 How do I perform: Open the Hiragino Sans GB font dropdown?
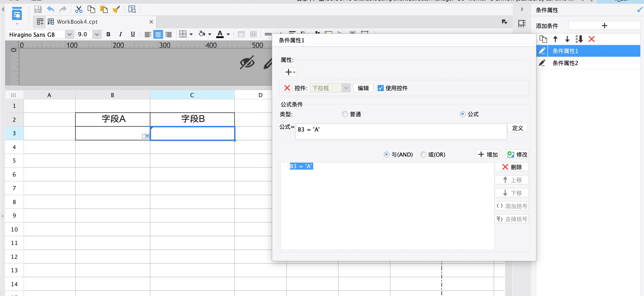click(69, 34)
